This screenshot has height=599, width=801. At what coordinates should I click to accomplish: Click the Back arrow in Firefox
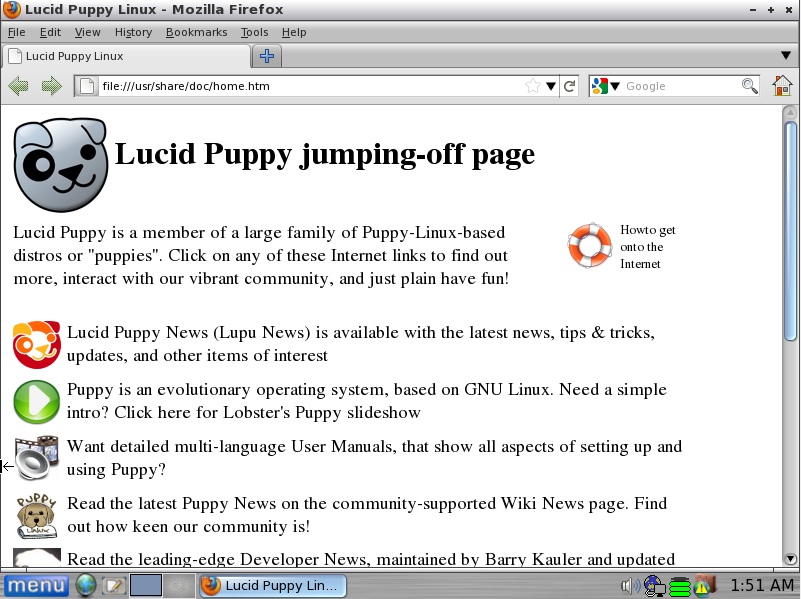point(18,86)
